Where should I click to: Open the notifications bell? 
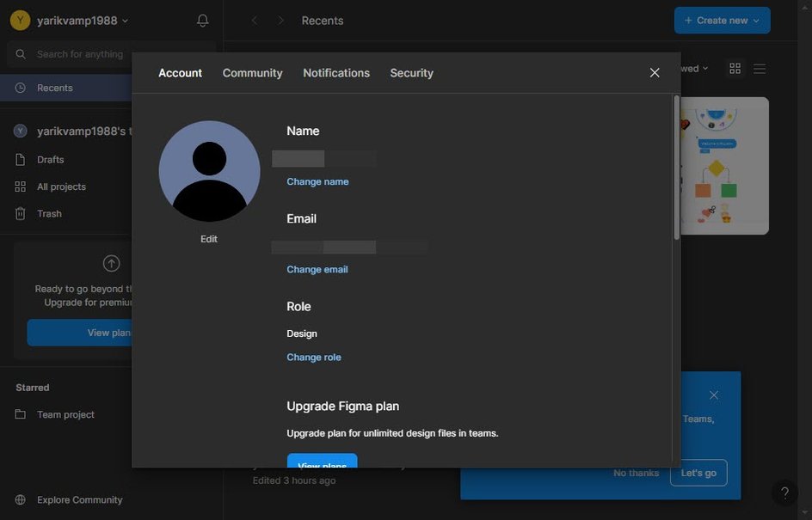point(202,21)
